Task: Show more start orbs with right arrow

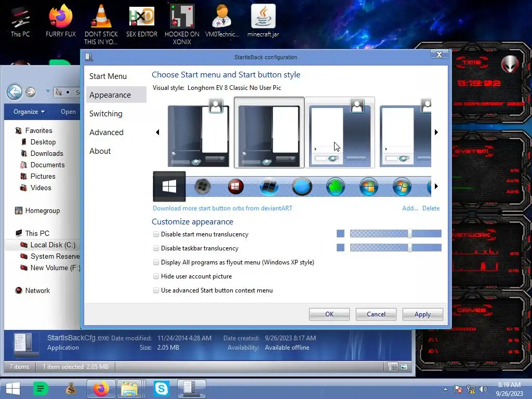Action: [x=436, y=187]
